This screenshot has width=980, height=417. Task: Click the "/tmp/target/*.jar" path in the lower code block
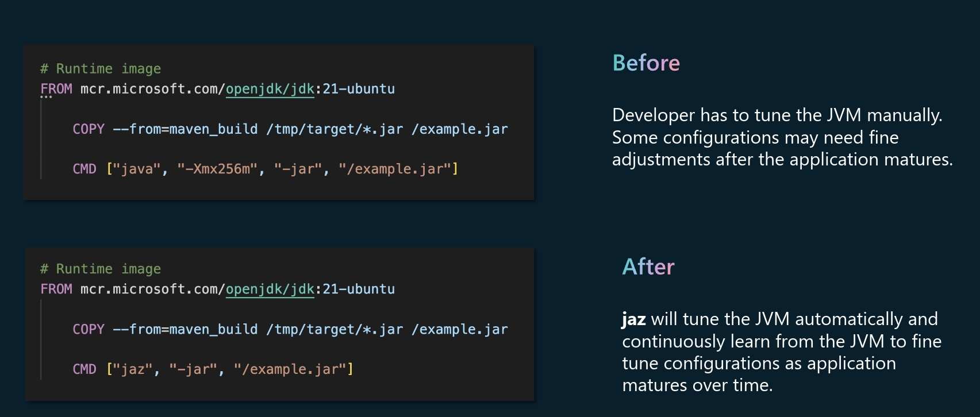(335, 329)
